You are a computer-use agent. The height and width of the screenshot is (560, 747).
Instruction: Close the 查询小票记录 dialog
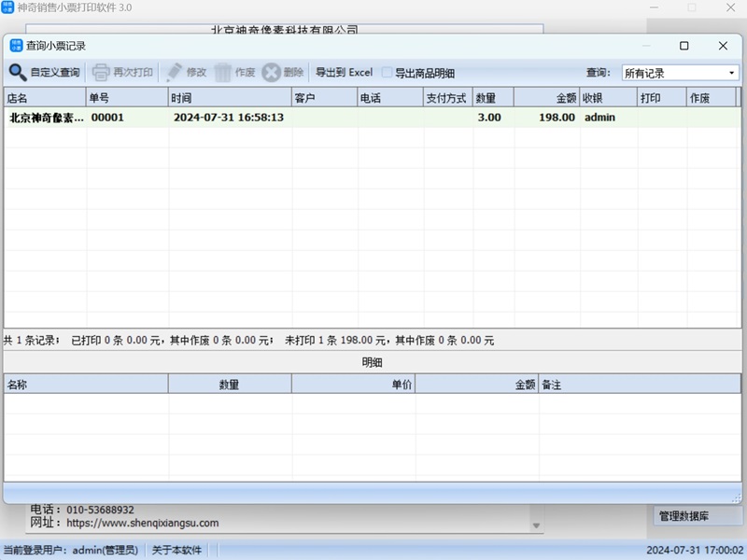click(x=723, y=46)
